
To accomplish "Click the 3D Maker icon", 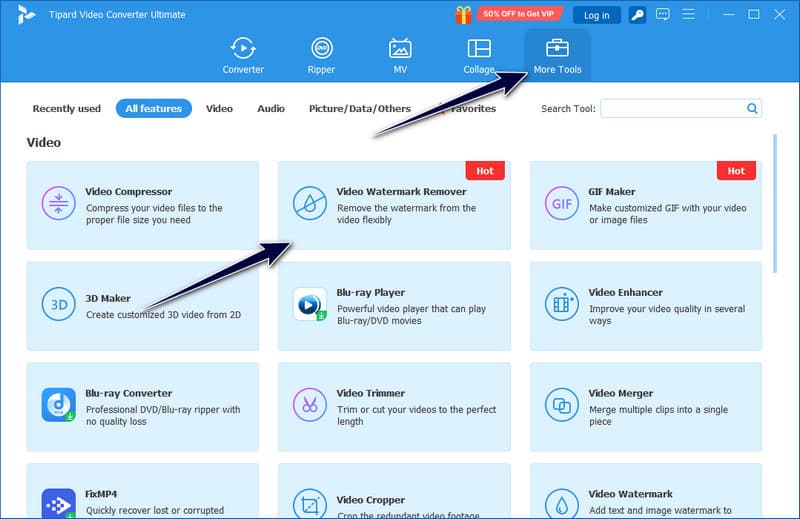I will 59,304.
